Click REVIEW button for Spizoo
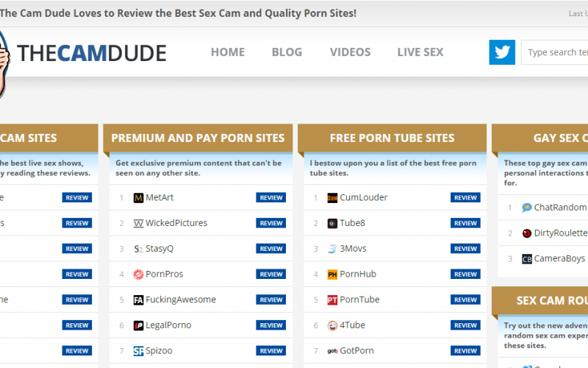 (x=270, y=351)
